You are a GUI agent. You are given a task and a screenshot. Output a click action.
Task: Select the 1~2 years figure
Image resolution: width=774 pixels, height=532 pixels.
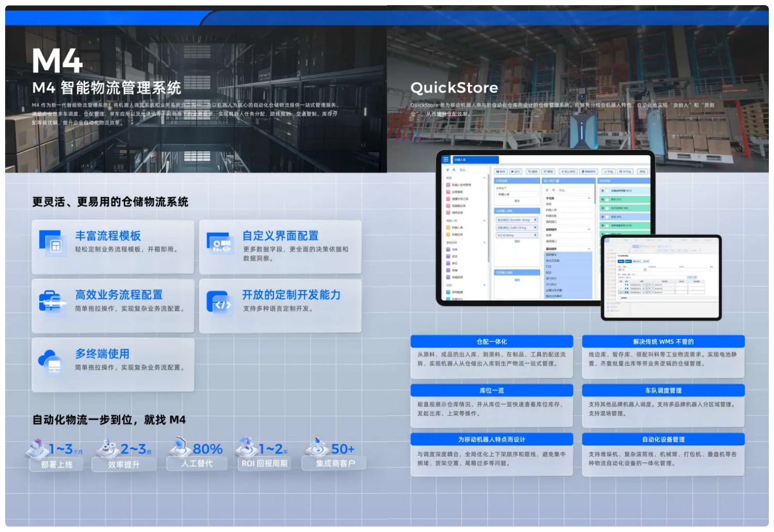[x=273, y=449]
